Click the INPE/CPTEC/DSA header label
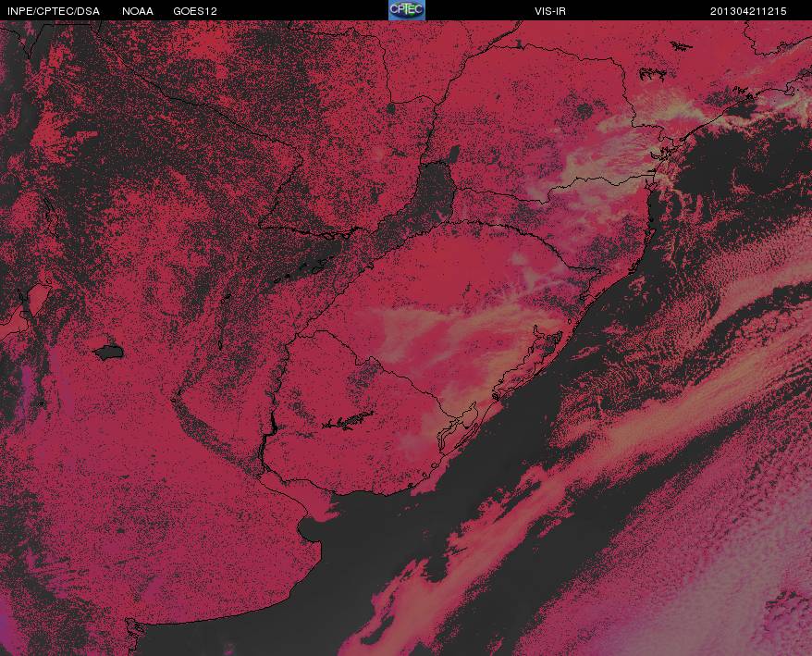 pos(54,11)
